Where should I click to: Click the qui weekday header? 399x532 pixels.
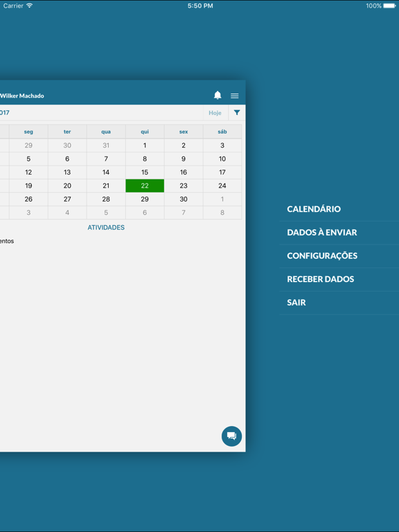tap(145, 132)
